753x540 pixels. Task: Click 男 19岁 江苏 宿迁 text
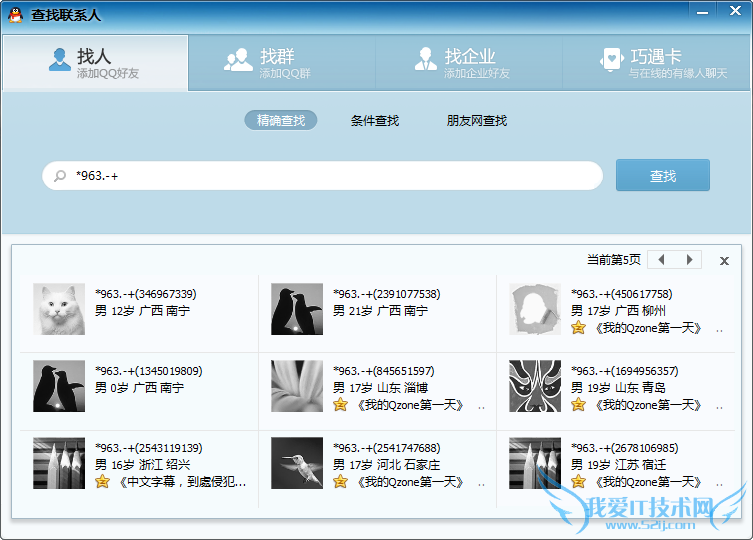(x=619, y=465)
